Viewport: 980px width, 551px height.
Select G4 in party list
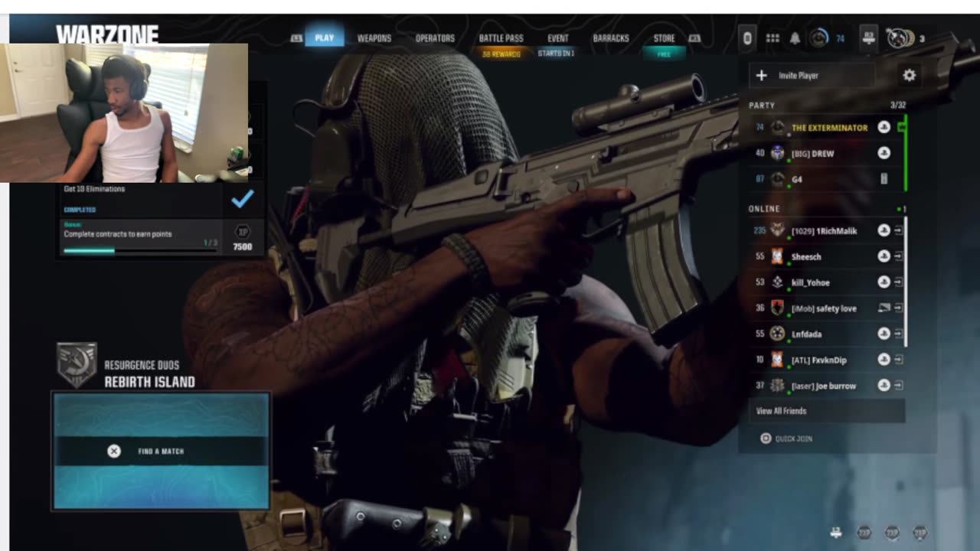(828, 179)
